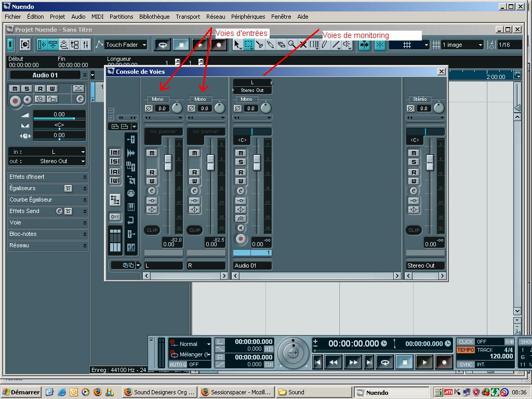Screen dimensions: 532x399
Task: Select the scissors split tool in toolbar
Action: [x=259, y=45]
